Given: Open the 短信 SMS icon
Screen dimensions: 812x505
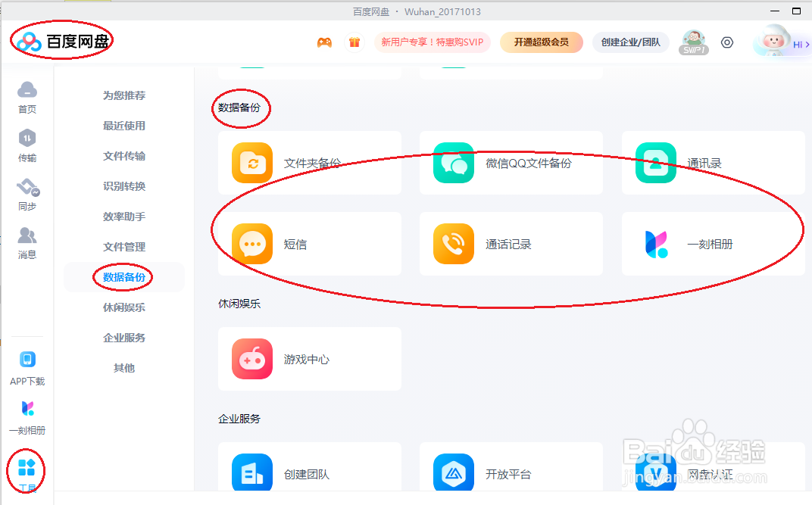Looking at the screenshot, I should click(x=252, y=244).
